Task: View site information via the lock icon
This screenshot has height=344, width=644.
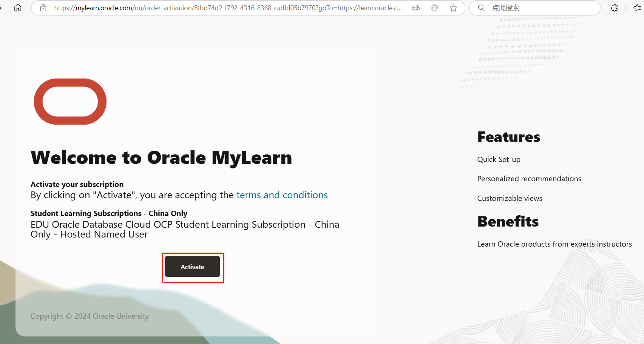Action: click(x=43, y=8)
